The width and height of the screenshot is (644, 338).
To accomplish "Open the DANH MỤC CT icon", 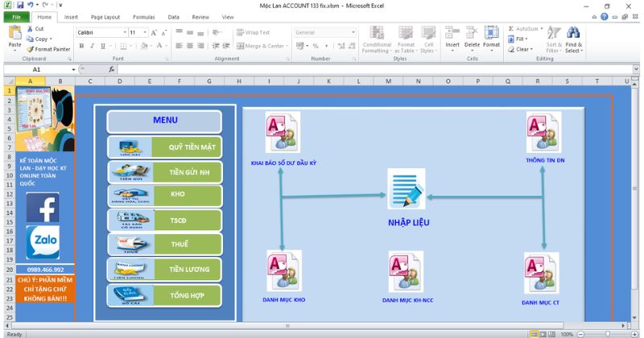I will pos(541,273).
